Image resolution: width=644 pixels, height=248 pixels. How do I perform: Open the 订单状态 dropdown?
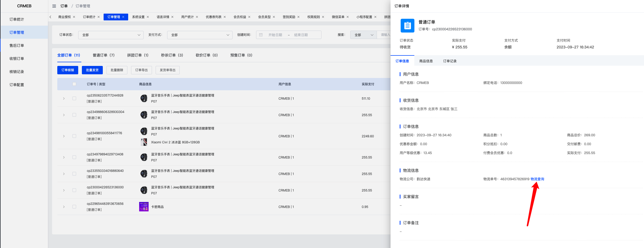point(111,35)
